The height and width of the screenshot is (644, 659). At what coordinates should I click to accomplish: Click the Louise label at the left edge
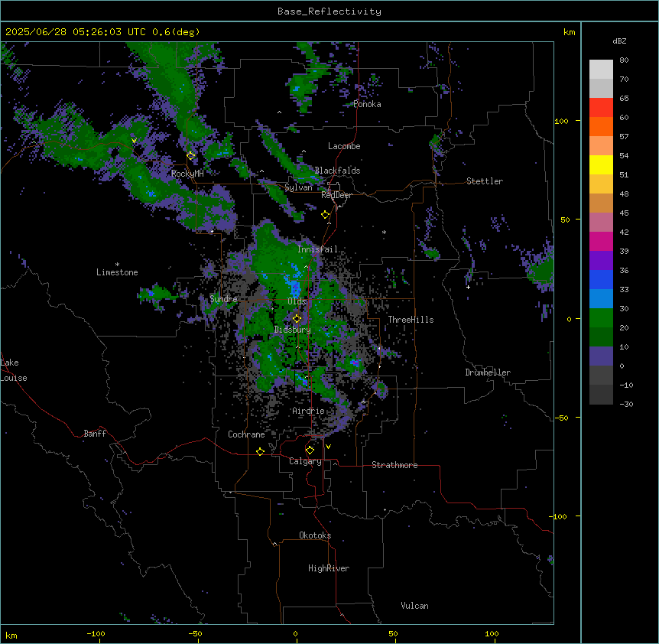pos(14,378)
